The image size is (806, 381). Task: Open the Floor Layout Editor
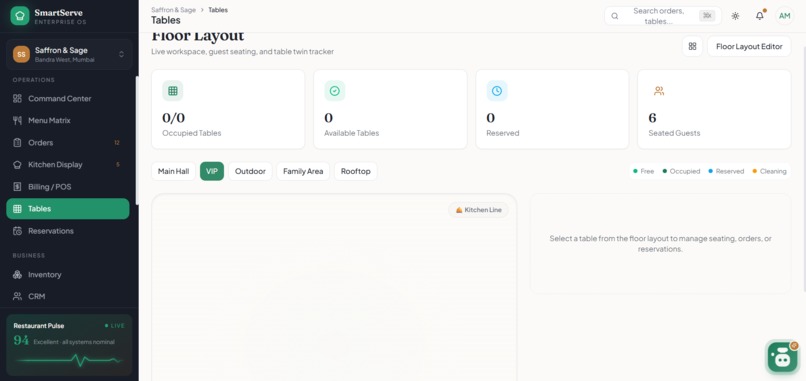(x=749, y=46)
